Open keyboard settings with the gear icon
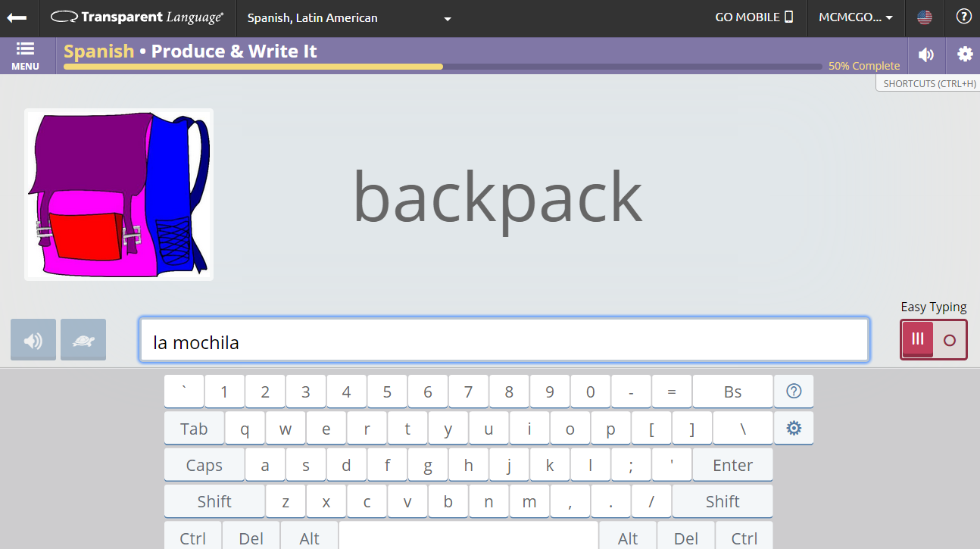The height and width of the screenshot is (549, 980). (794, 428)
